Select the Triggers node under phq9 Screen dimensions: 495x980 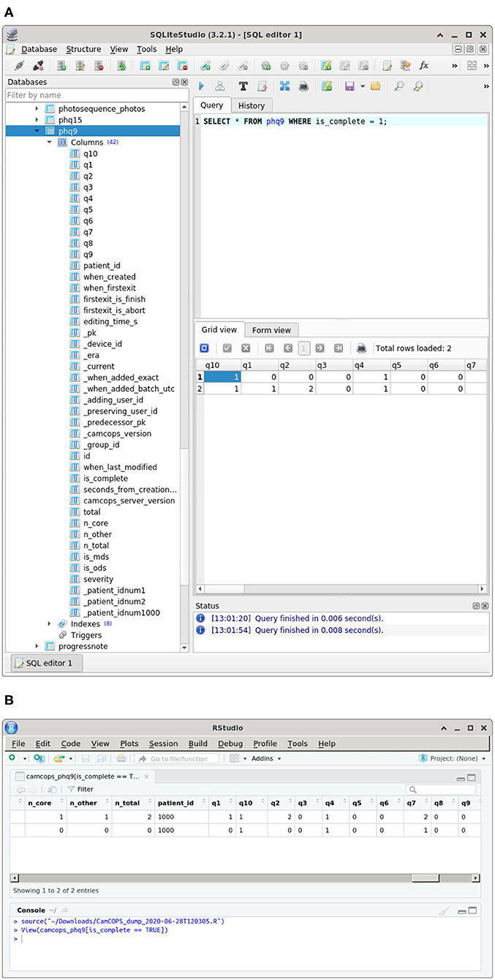click(86, 635)
